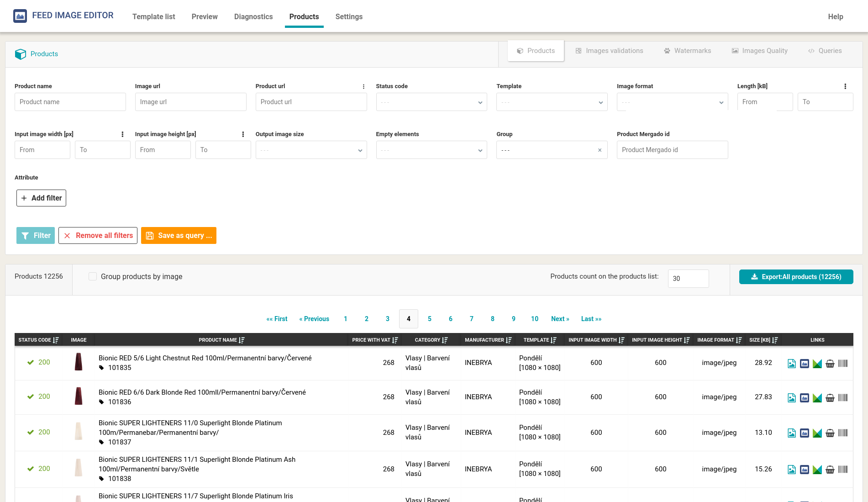Open barcode link for product 101835
Viewport: 868px width, 502px height.
843,364
